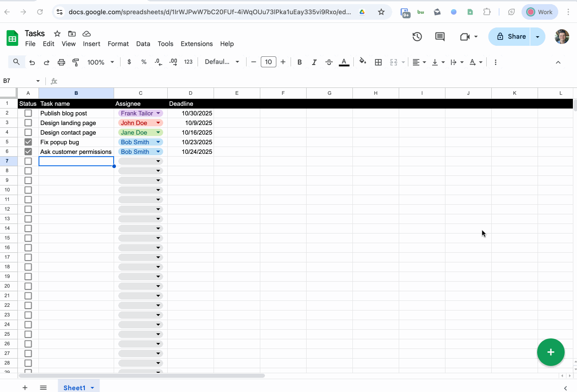Viewport: 577px width, 392px height.
Task: Click the green plus floating button
Action: point(550,352)
